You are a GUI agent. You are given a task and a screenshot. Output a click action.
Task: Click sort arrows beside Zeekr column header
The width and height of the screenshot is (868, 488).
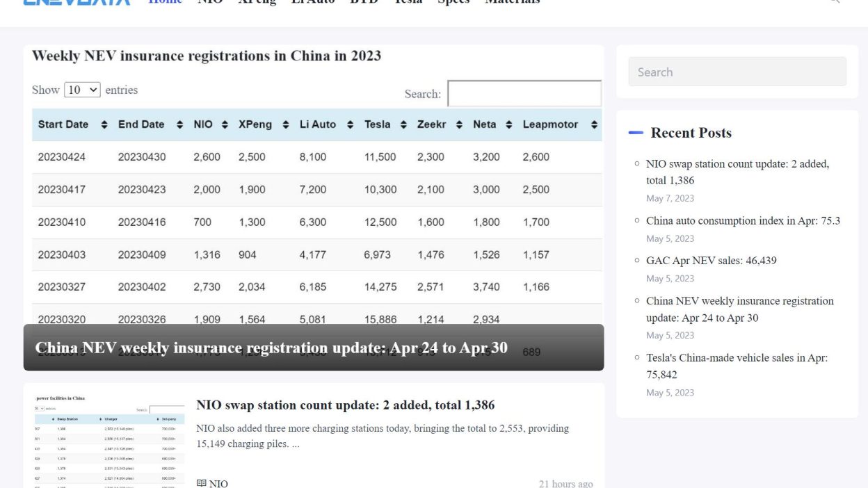[459, 124]
